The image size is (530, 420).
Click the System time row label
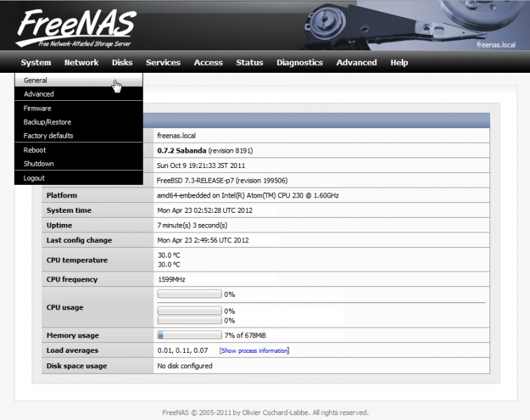click(x=69, y=210)
